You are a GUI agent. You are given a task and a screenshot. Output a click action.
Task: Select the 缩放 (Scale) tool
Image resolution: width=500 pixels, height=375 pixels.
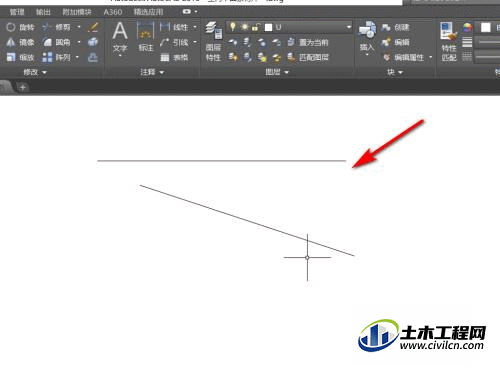pyautogui.click(x=20, y=57)
